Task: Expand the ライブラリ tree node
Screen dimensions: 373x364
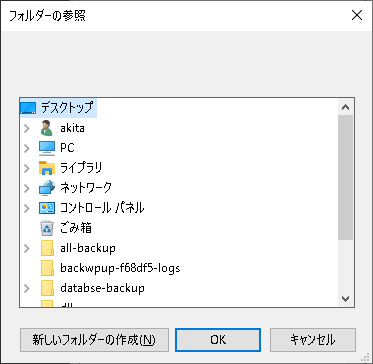Action: coord(27,168)
